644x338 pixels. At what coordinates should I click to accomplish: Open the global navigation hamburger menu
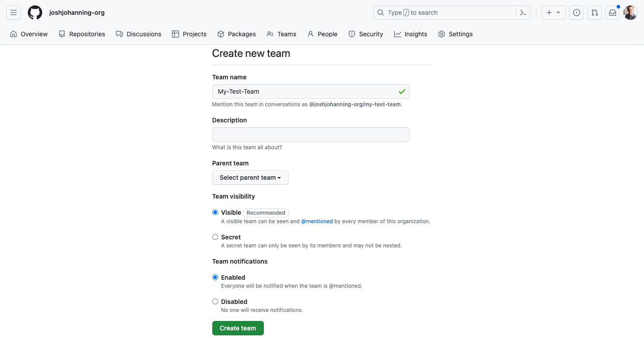coord(13,13)
